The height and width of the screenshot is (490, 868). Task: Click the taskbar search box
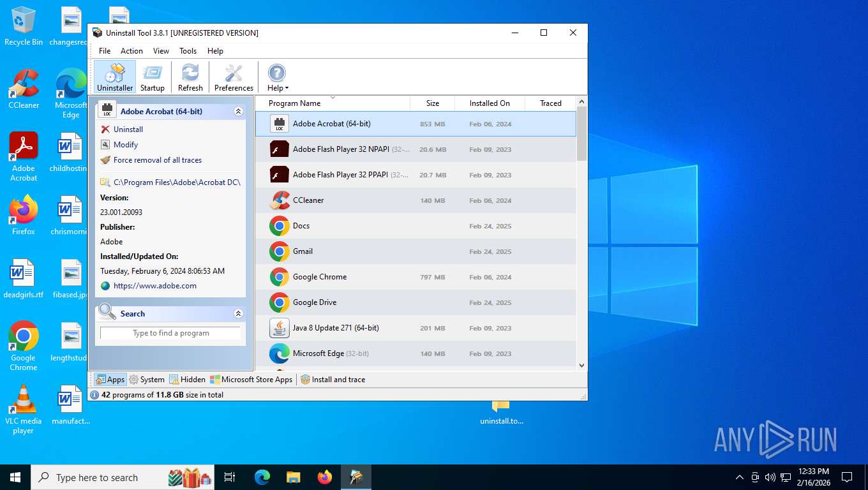coord(123,477)
